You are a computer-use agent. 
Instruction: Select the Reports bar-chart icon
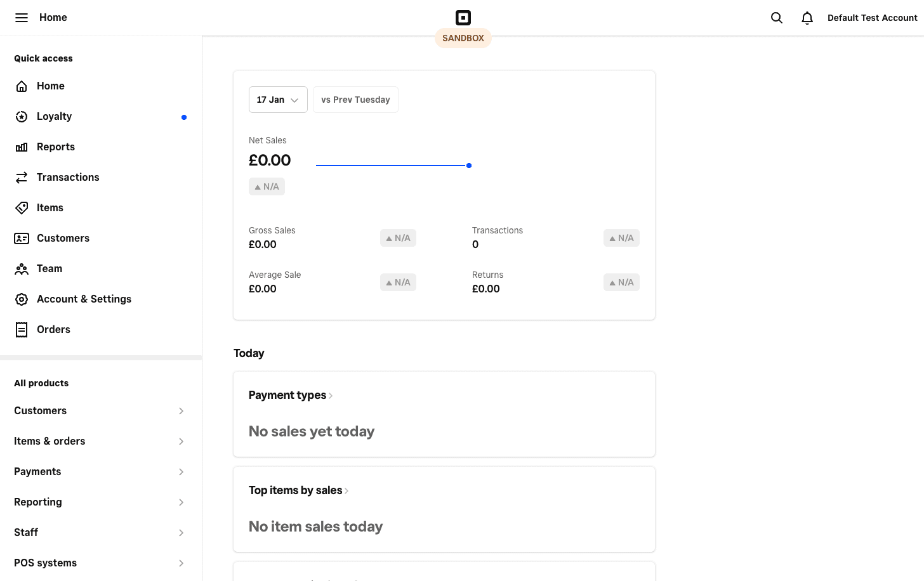[x=21, y=147]
